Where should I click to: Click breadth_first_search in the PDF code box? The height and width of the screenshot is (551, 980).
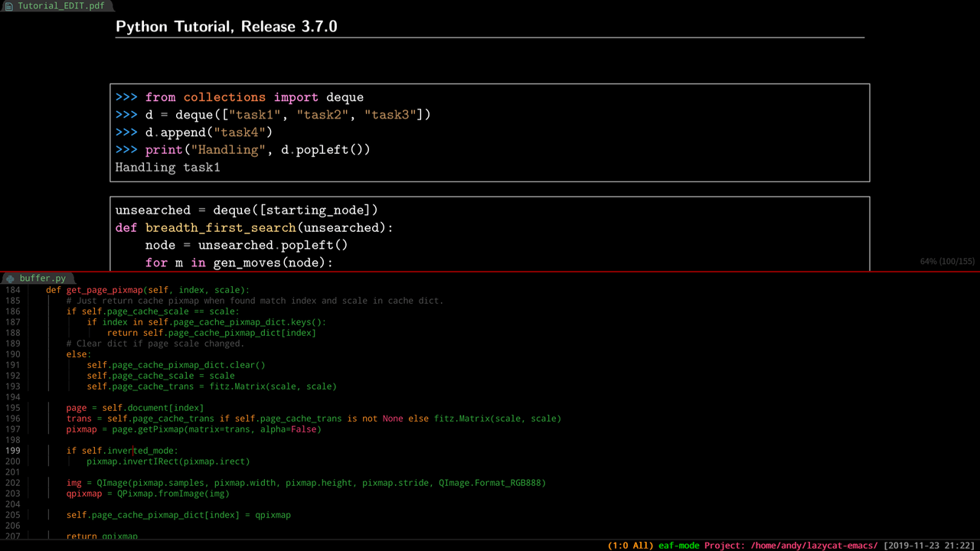[220, 227]
